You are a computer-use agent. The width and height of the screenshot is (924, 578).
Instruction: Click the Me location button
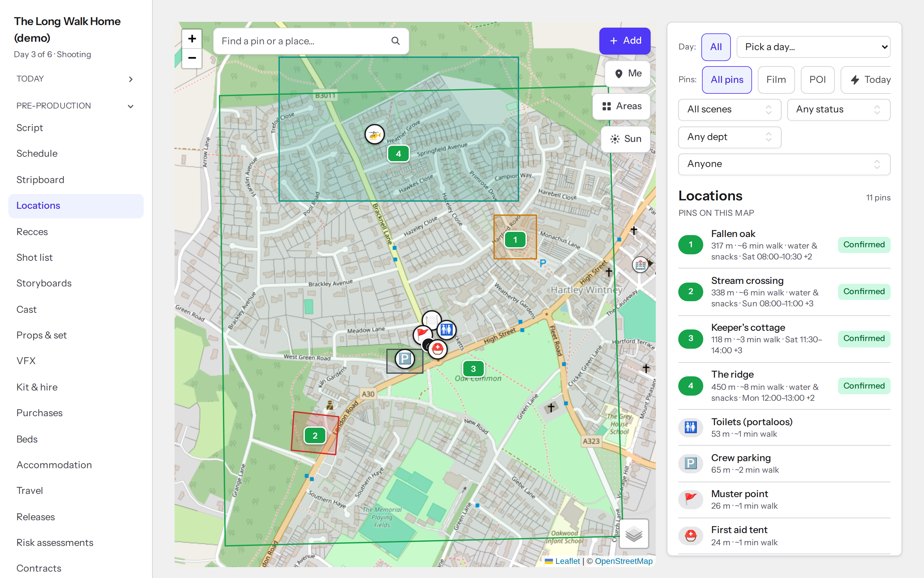[628, 74]
